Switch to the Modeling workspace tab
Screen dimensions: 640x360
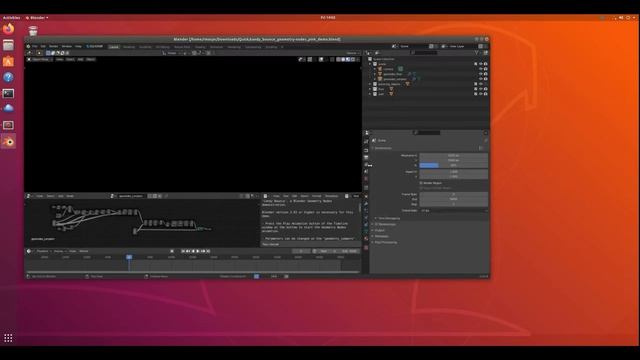pos(129,47)
